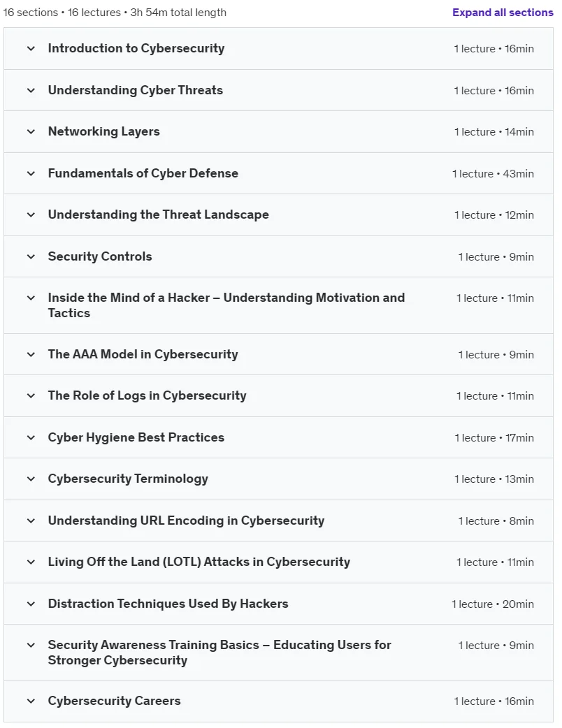Expand Living Off the Land (LOTL) Attacks chevron
This screenshot has width=562, height=728.
click(31, 562)
